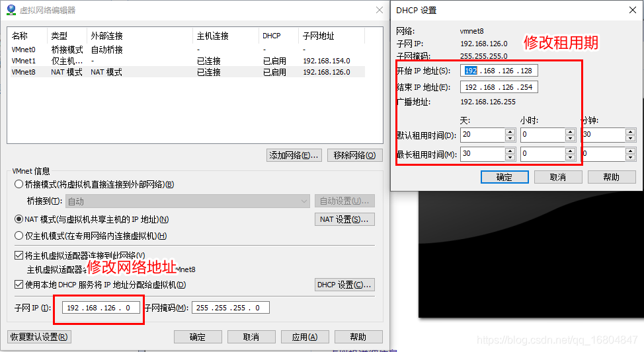Confirm DHCP settings with 确定
Viewport: 644px width, 352px height.
coord(504,177)
